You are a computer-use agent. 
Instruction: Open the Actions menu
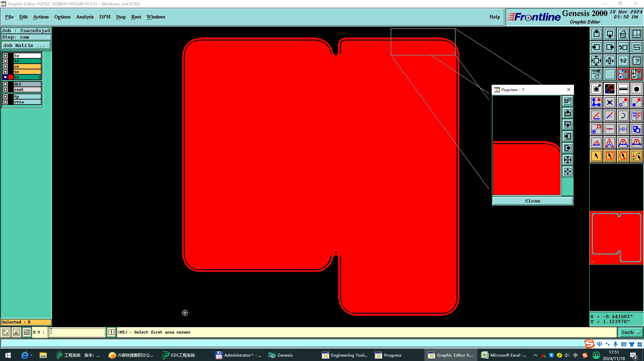tap(41, 17)
